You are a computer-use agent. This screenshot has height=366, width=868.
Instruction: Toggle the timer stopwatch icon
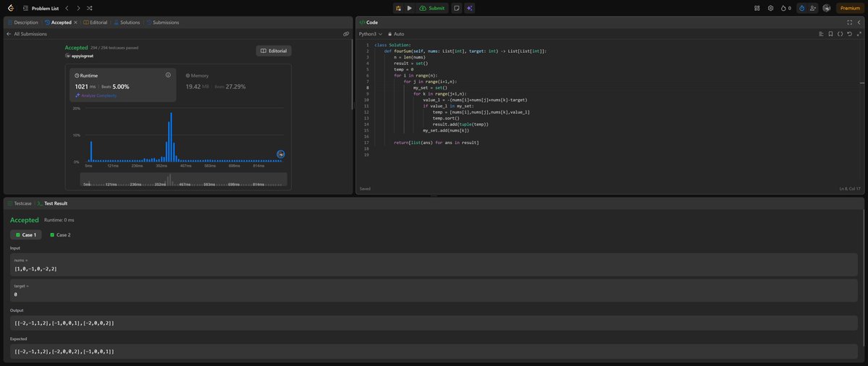click(801, 8)
